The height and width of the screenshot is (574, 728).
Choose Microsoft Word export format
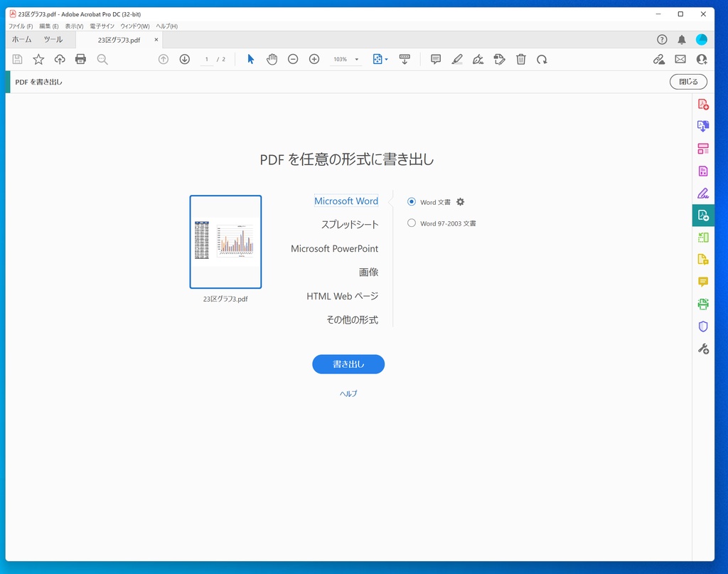point(346,201)
